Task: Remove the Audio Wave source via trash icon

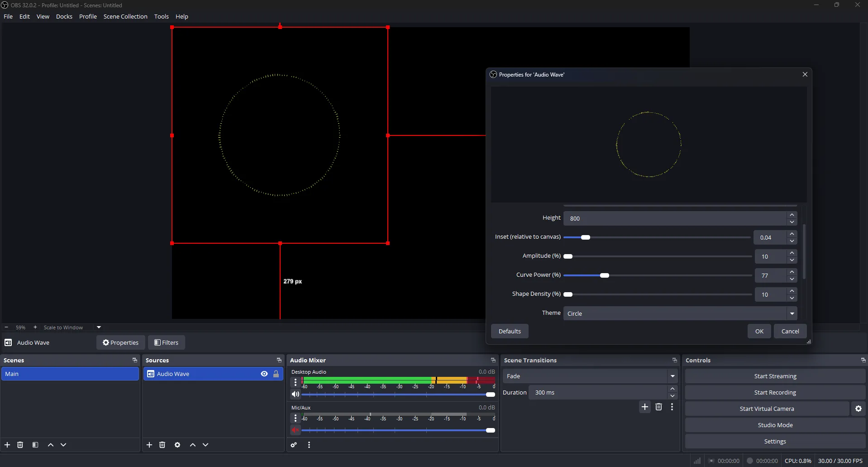Action: (x=162, y=445)
